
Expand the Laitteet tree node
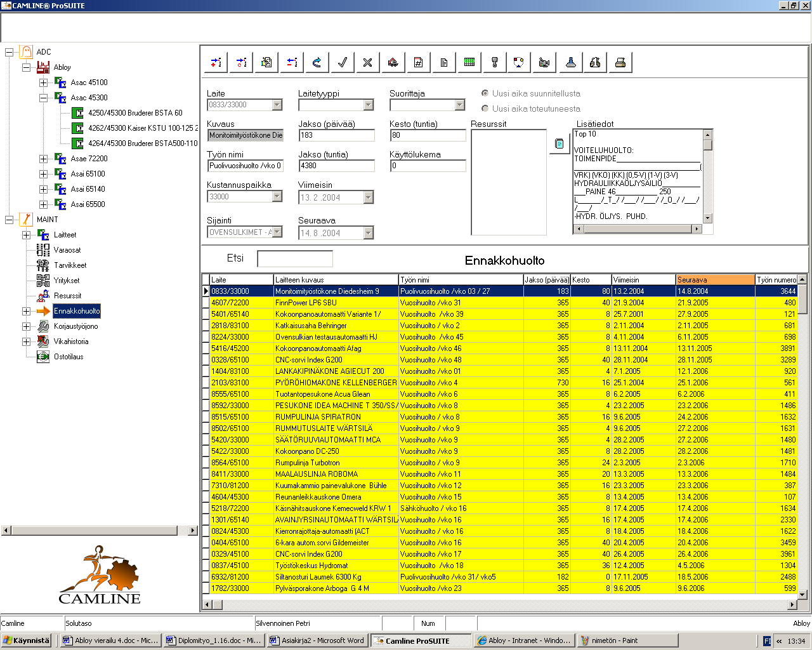click(x=26, y=235)
